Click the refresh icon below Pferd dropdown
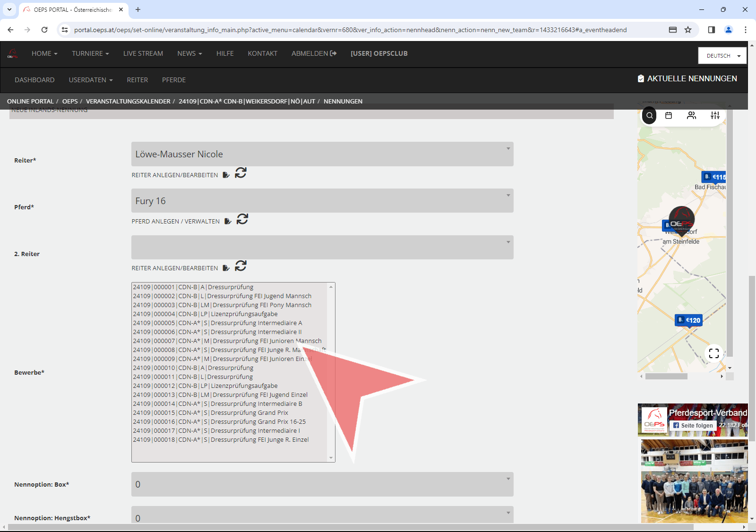 tap(242, 219)
